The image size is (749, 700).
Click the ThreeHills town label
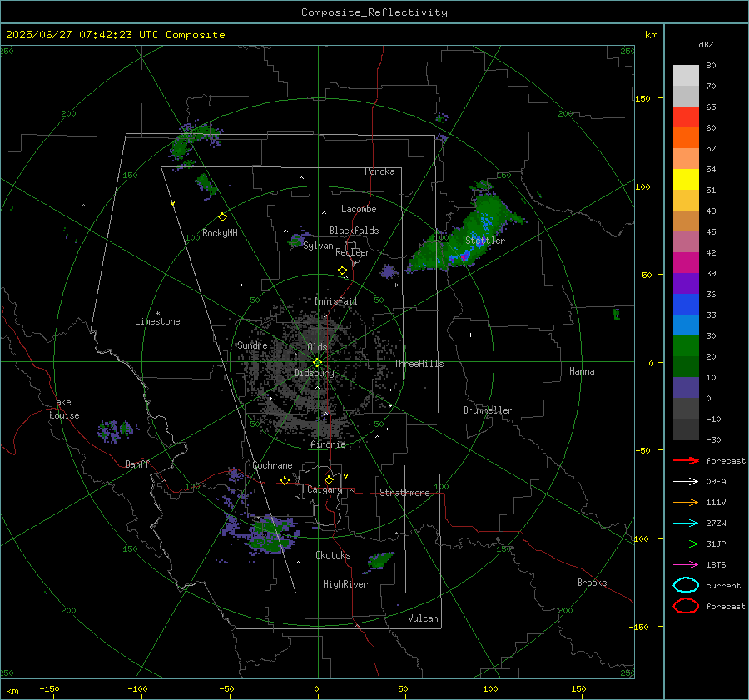(x=419, y=364)
